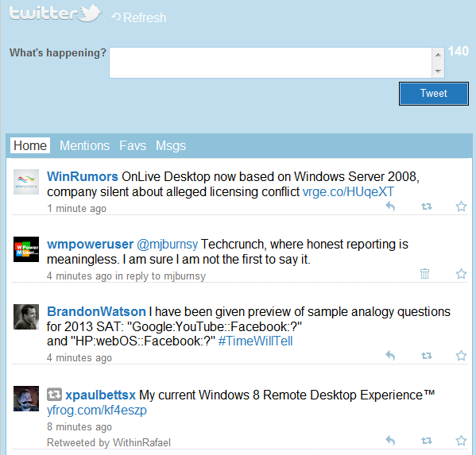Retweet the xpaulbettsx tweet
The image size is (476, 455).
427,441
